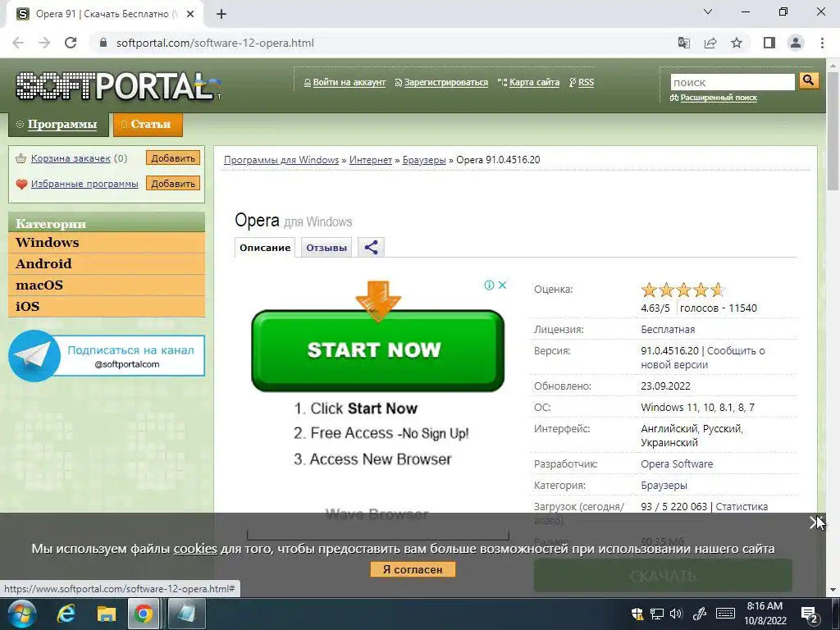The height and width of the screenshot is (630, 840).
Task: Close the cookie notice with the X
Action: pyautogui.click(x=815, y=523)
